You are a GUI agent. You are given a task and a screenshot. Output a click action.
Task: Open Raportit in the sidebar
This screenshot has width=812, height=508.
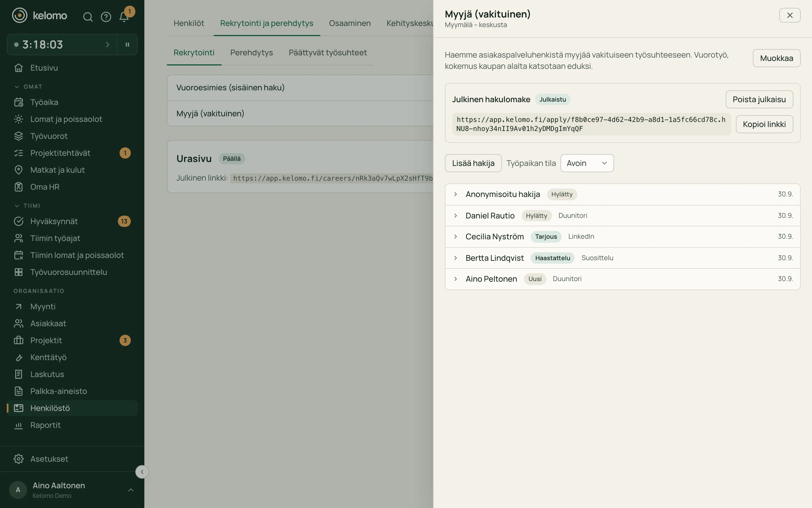pyautogui.click(x=72, y=425)
